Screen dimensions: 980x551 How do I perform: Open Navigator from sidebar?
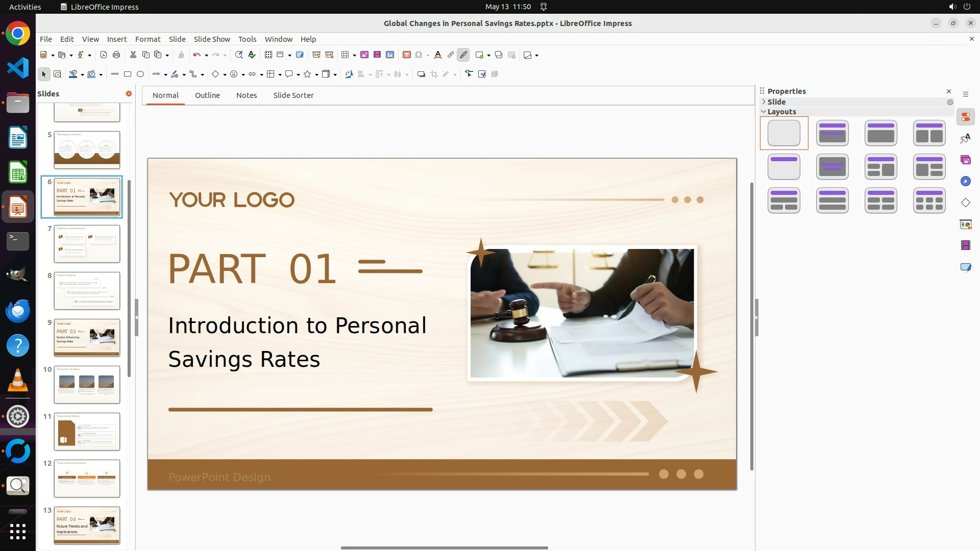pos(966,182)
